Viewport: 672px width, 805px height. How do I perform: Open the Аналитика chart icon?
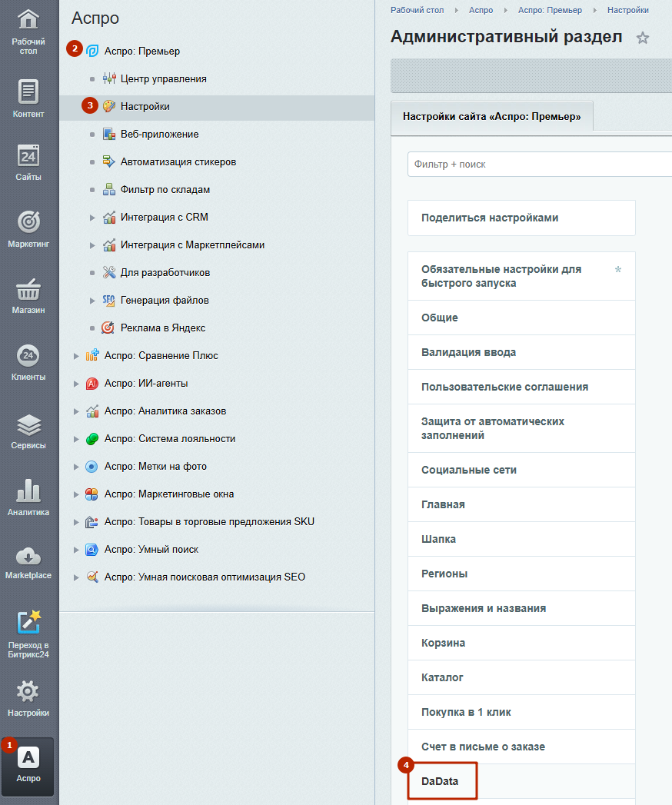pos(28,491)
